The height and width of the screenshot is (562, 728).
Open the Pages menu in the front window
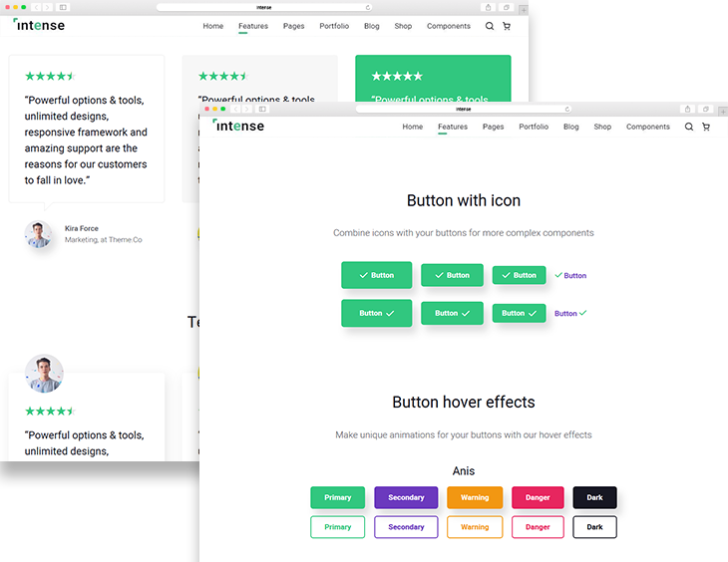click(493, 127)
